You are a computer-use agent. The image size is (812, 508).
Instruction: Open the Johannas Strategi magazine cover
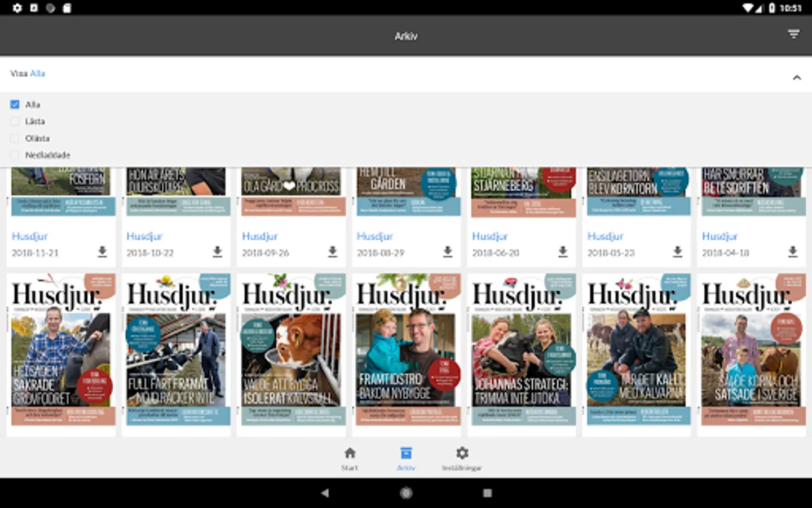[522, 350]
